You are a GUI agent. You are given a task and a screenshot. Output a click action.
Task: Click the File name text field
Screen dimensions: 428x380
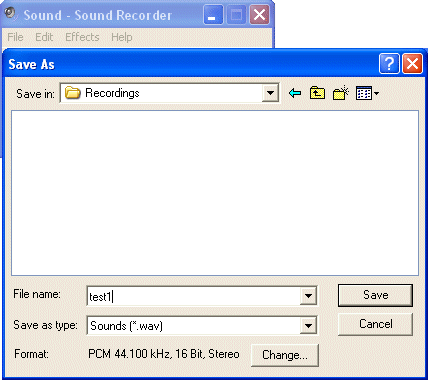[x=194, y=296]
